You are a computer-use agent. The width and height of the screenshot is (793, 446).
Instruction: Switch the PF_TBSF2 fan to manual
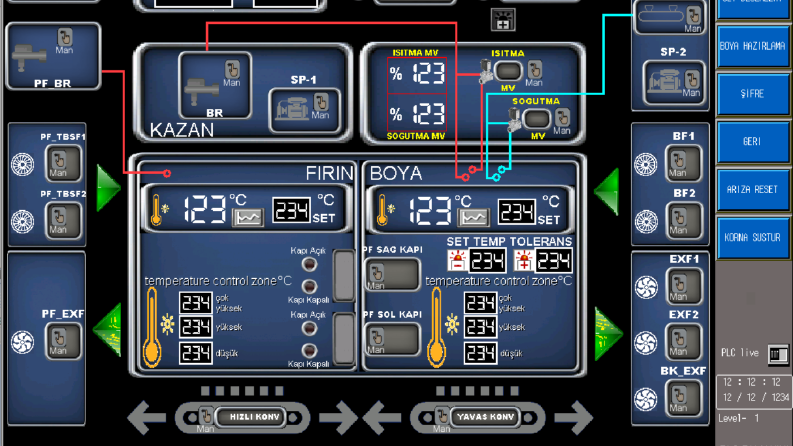pyautogui.click(x=63, y=220)
